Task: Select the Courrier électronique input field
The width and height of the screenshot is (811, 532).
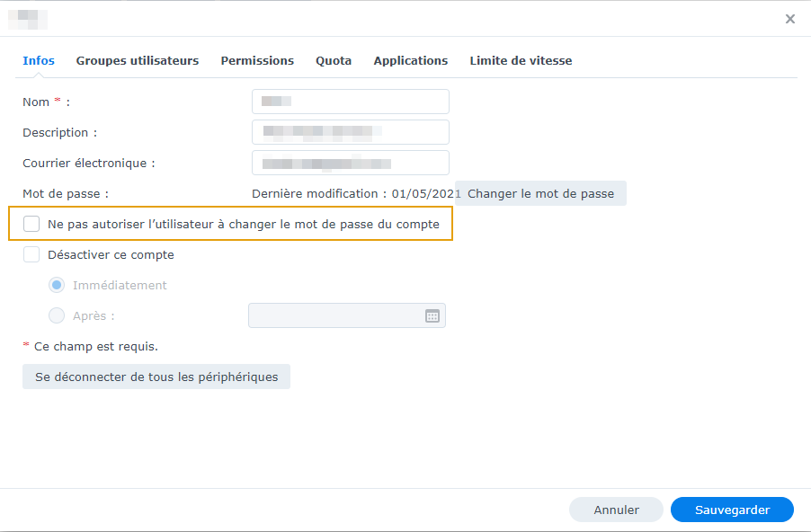Action: 351,163
